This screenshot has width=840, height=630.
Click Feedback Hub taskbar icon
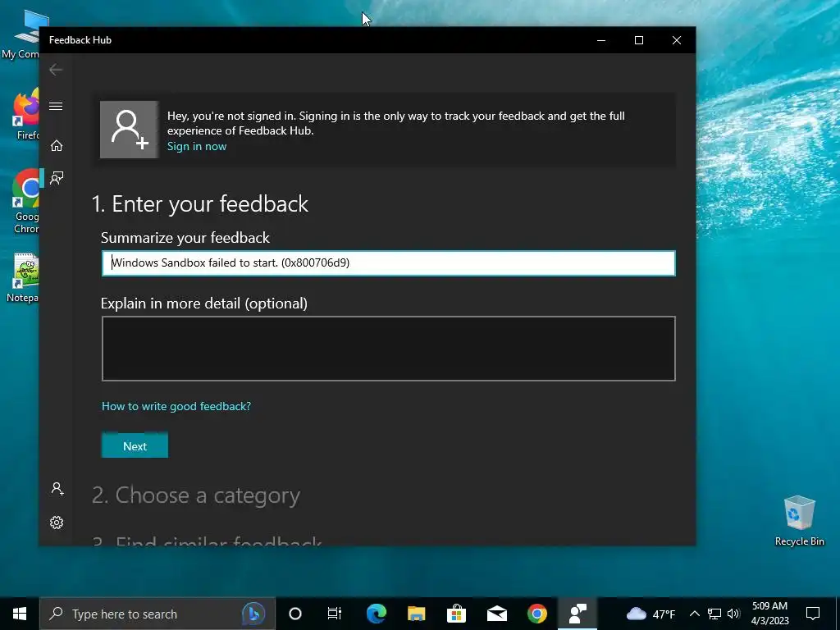(577, 614)
